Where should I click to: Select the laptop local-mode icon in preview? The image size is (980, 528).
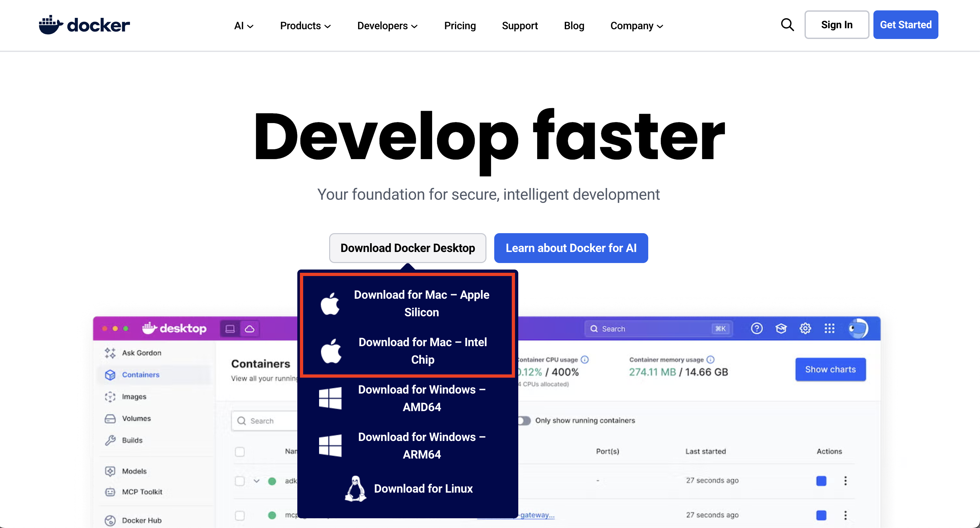click(230, 329)
